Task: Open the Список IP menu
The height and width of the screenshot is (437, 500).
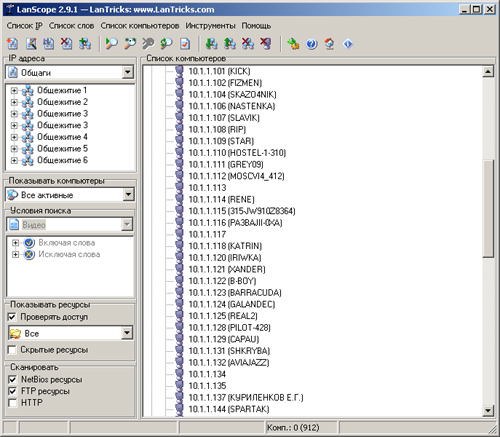Action: tap(25, 26)
